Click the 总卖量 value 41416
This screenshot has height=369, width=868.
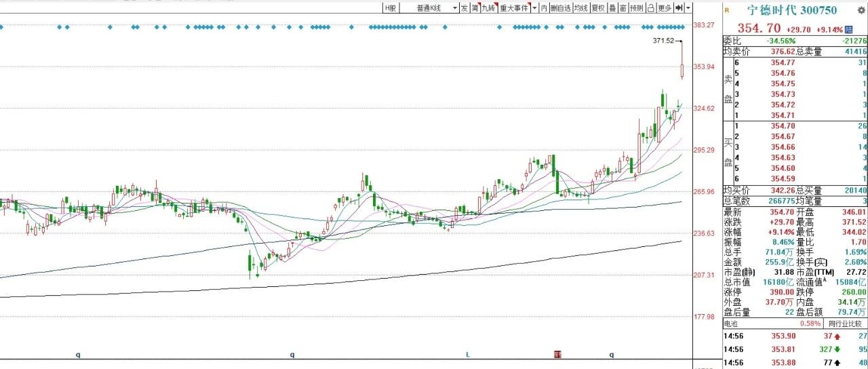[856, 51]
